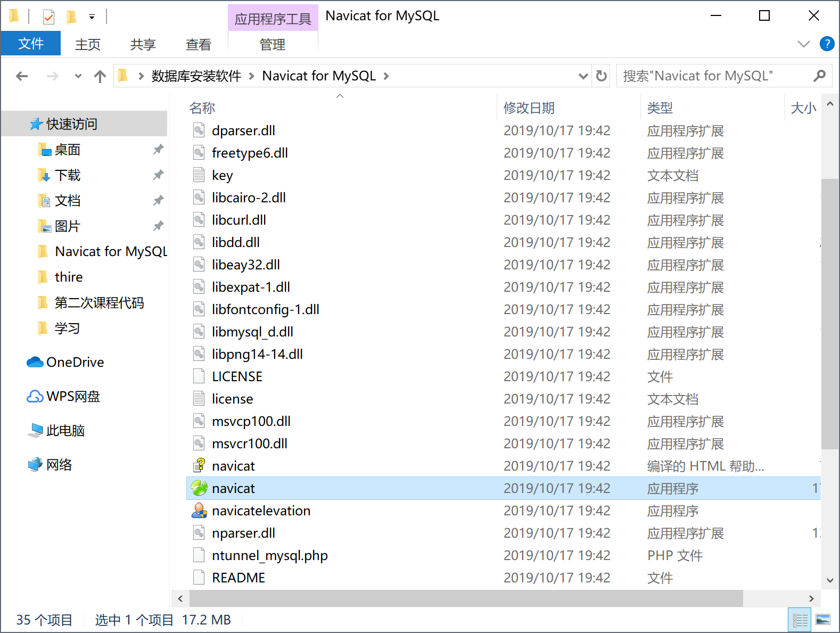This screenshot has height=633, width=840.
Task: Click the dparser.dll file icon
Action: coord(199,130)
